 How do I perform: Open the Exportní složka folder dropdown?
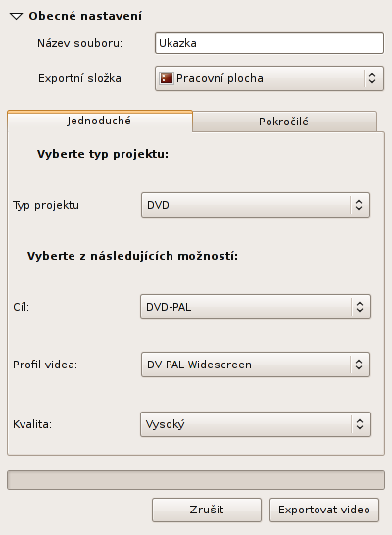tap(269, 78)
